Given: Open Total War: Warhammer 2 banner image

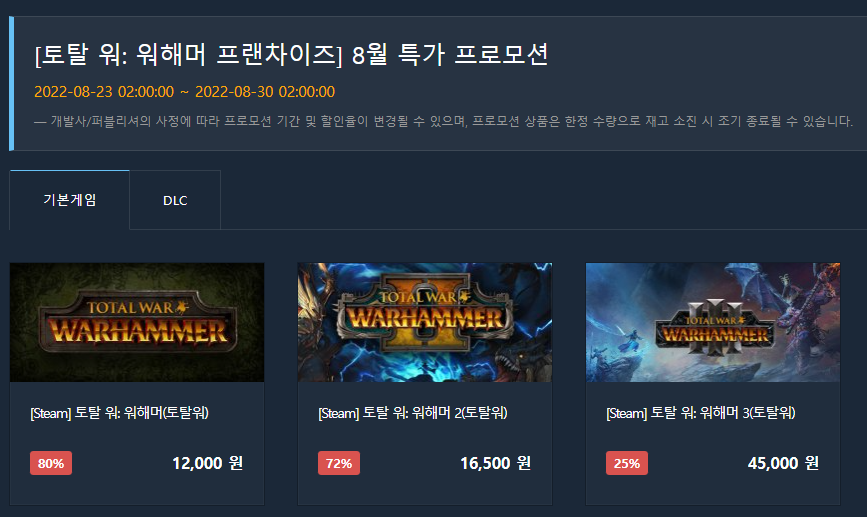Looking at the screenshot, I should click(x=425, y=322).
